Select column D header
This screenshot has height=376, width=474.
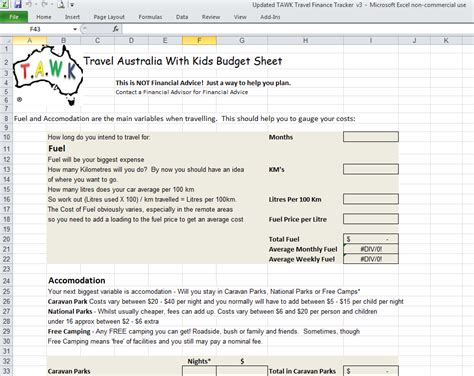[x=131, y=40]
